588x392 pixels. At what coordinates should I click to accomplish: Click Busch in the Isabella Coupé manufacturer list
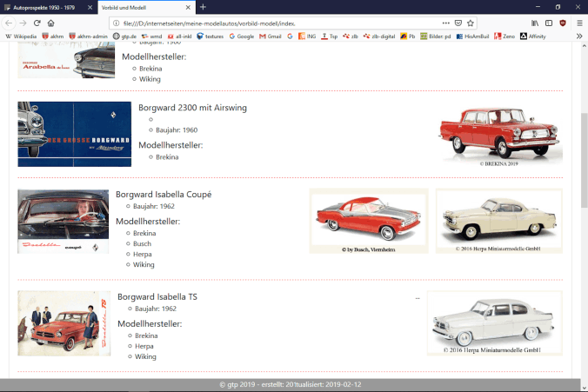pos(142,243)
